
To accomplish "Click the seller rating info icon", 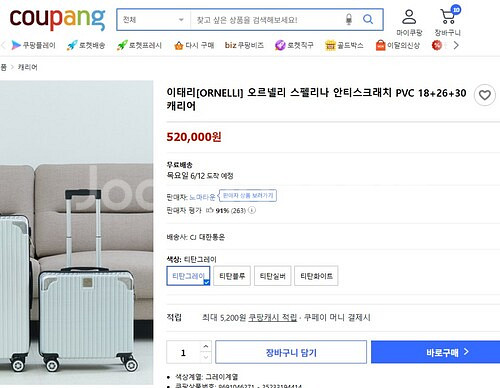I will point(252,210).
